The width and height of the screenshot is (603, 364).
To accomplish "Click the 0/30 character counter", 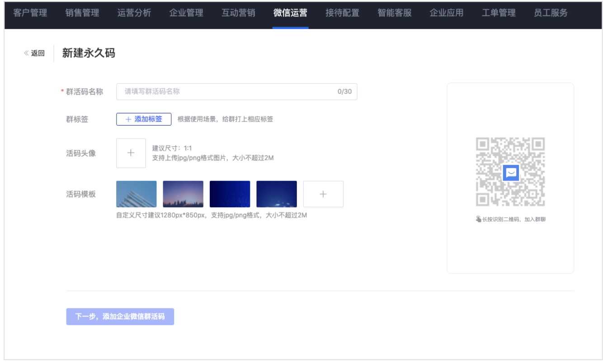I will coord(344,92).
